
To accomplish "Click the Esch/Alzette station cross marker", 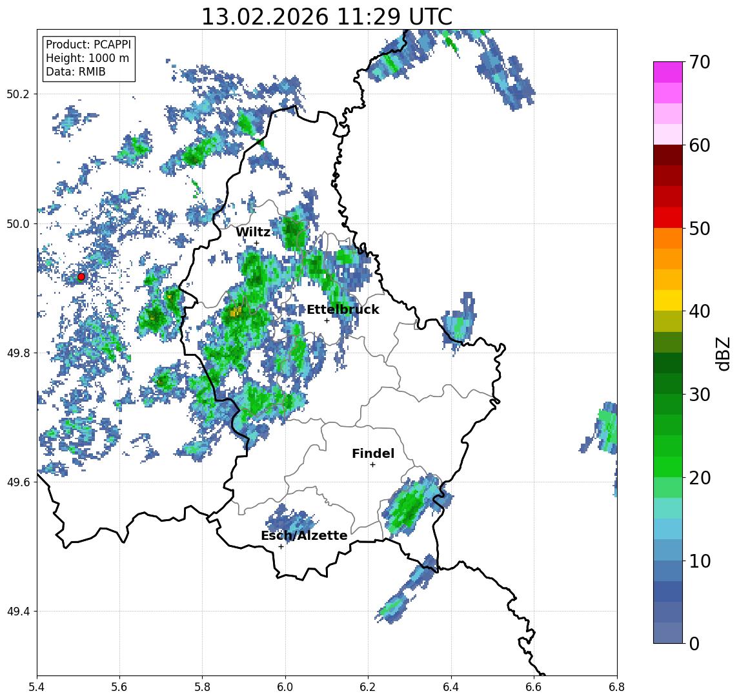I will [x=281, y=547].
